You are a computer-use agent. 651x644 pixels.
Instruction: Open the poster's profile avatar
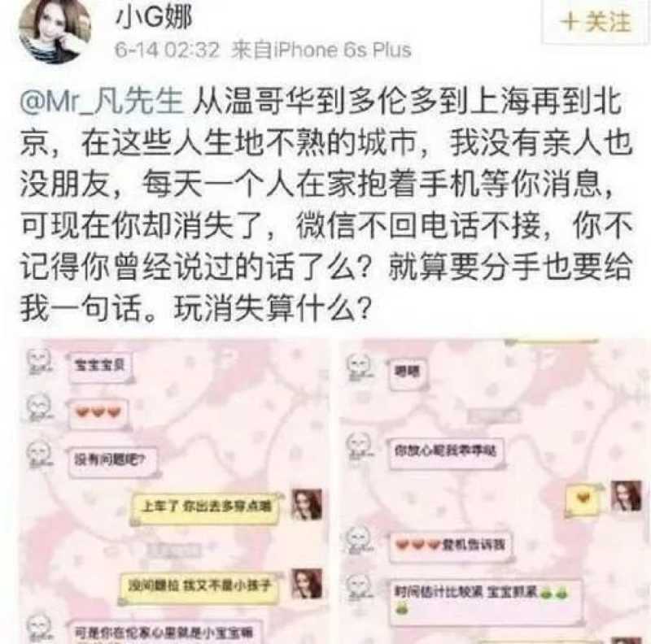pyautogui.click(x=55, y=30)
